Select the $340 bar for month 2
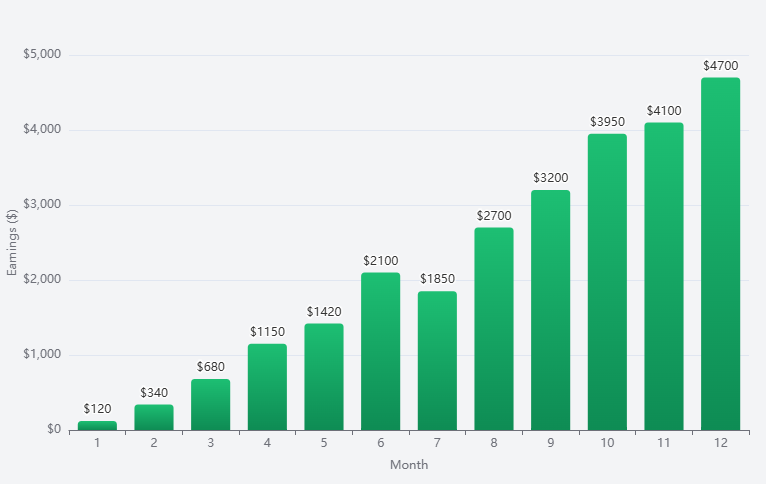The width and height of the screenshot is (766, 484). 154,417
